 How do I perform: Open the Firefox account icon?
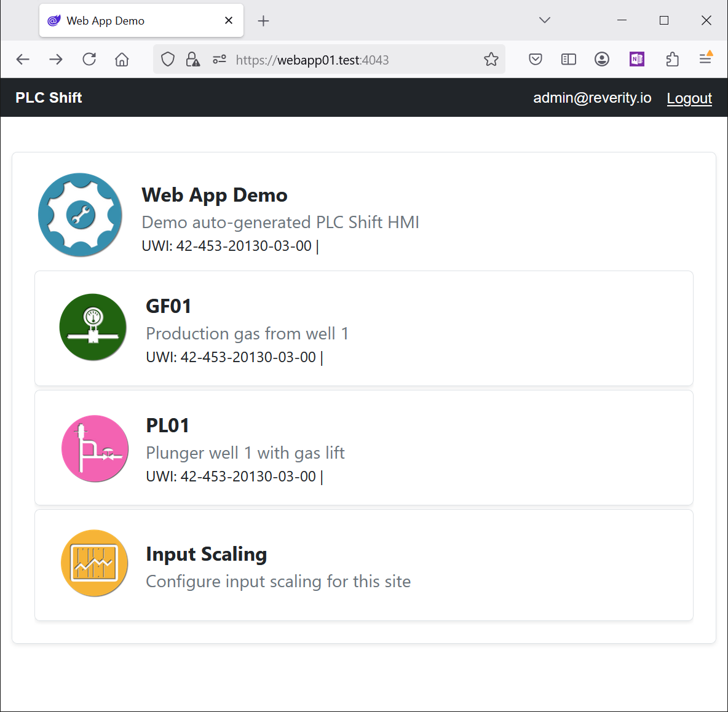[602, 60]
